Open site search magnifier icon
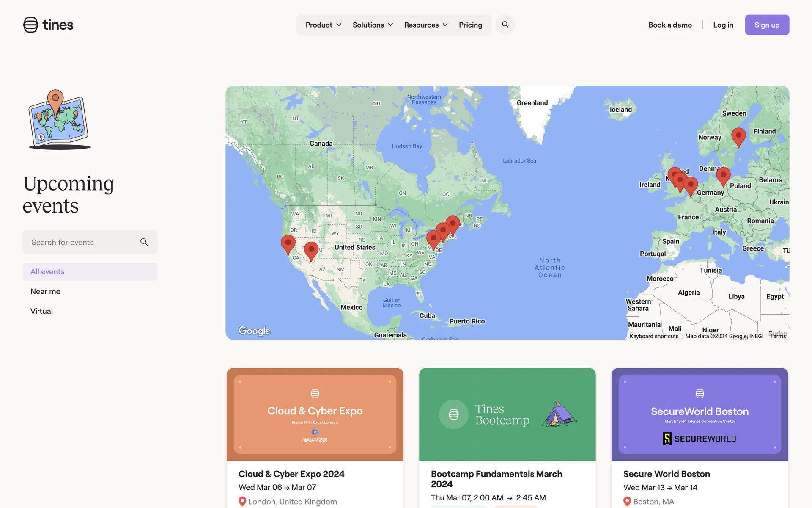The width and height of the screenshot is (812, 508). coord(505,25)
